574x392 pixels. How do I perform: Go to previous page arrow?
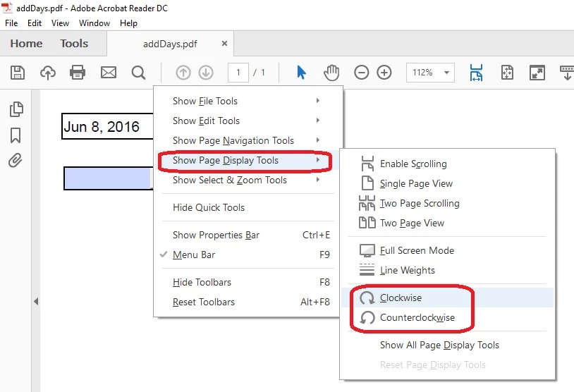pos(183,73)
